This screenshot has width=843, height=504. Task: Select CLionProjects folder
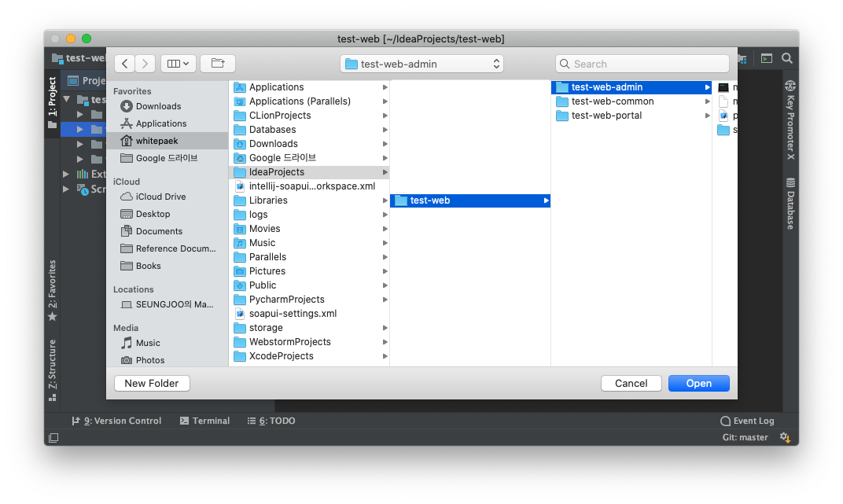point(310,116)
